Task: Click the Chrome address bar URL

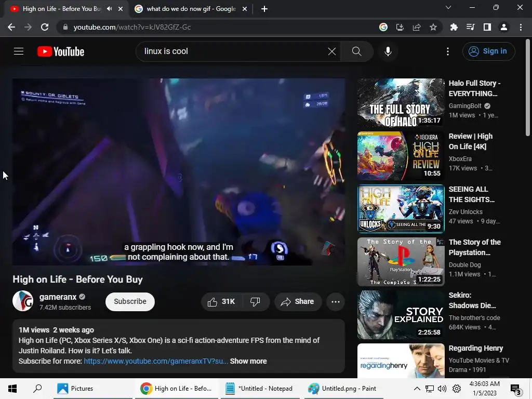Action: point(132,27)
